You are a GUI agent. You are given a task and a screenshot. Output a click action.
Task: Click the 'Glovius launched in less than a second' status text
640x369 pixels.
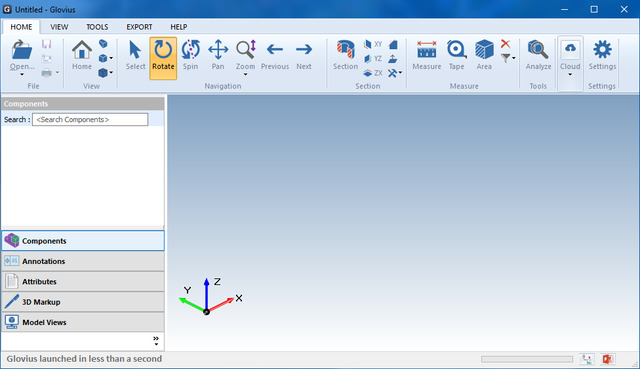pos(84,359)
